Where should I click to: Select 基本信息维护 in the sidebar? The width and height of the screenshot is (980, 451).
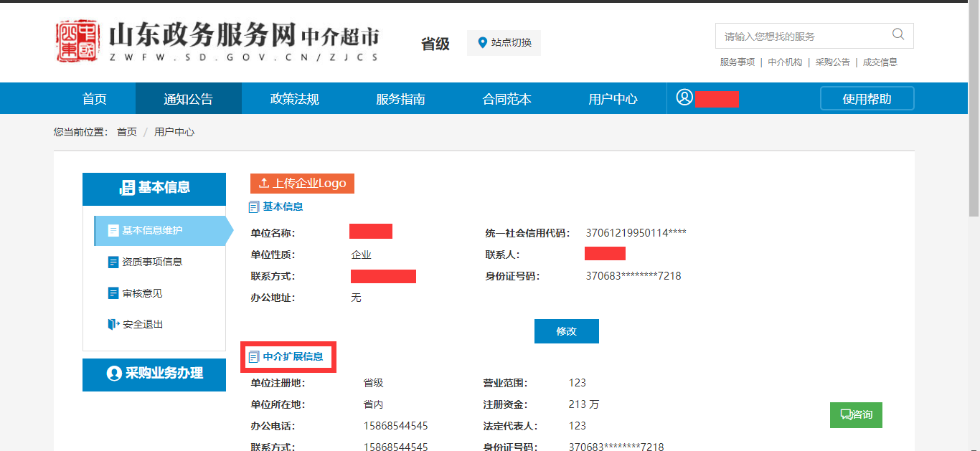coord(152,231)
